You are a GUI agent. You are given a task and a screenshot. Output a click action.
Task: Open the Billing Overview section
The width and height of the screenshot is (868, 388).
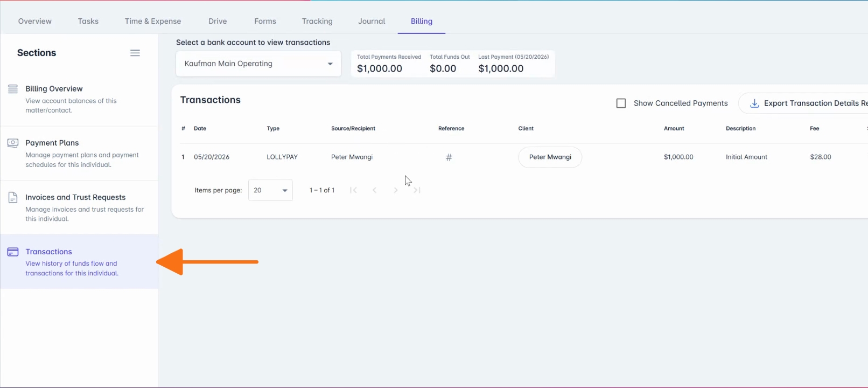pyautogui.click(x=79, y=99)
